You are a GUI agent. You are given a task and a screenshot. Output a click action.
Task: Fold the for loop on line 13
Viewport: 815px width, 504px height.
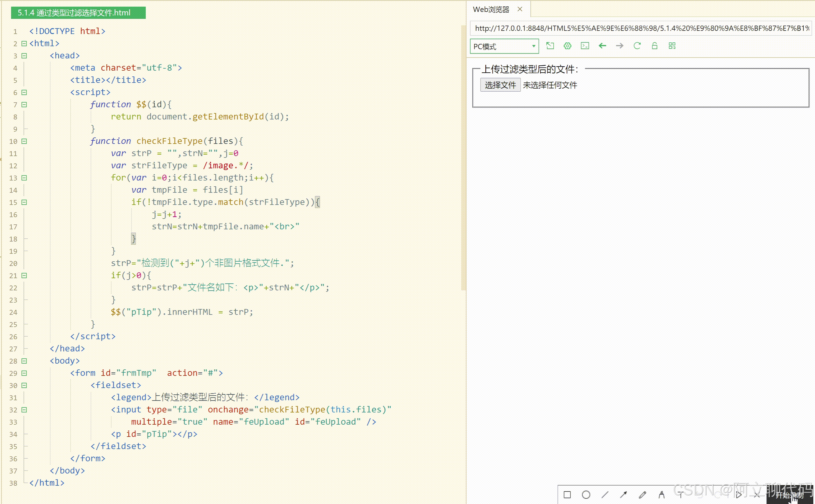[x=24, y=178]
